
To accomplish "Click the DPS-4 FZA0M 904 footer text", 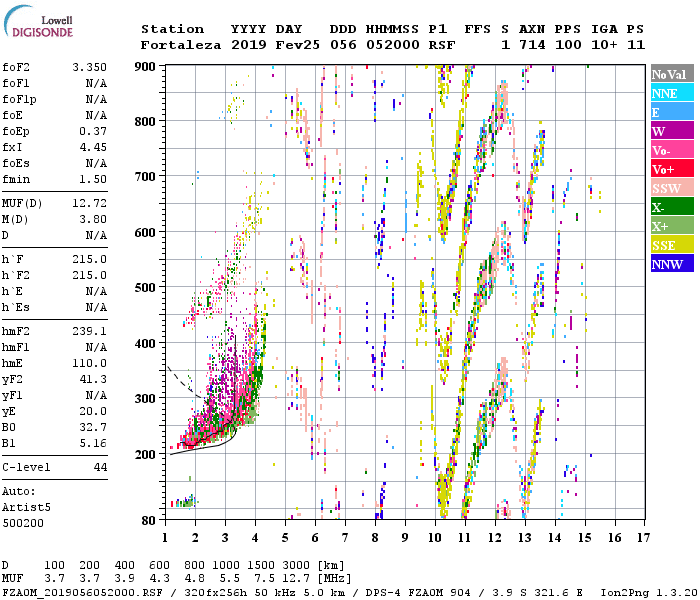I will coord(418,593).
